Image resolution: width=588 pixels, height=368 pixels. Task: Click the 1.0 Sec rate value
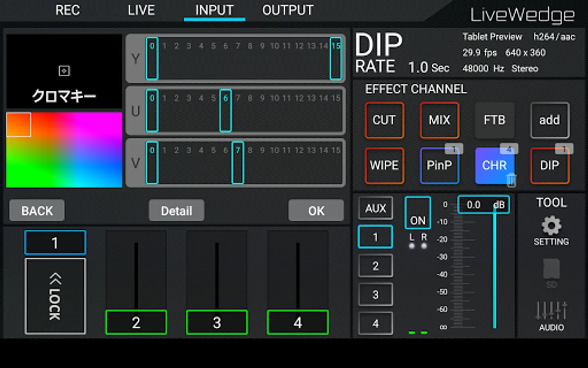[x=429, y=67]
